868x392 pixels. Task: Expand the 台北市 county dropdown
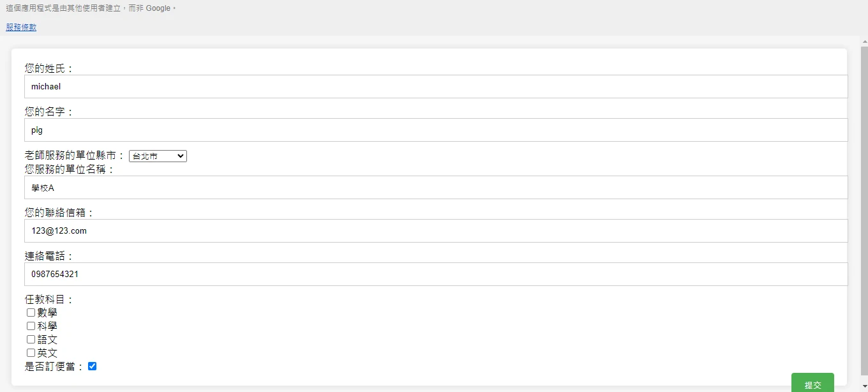[158, 156]
